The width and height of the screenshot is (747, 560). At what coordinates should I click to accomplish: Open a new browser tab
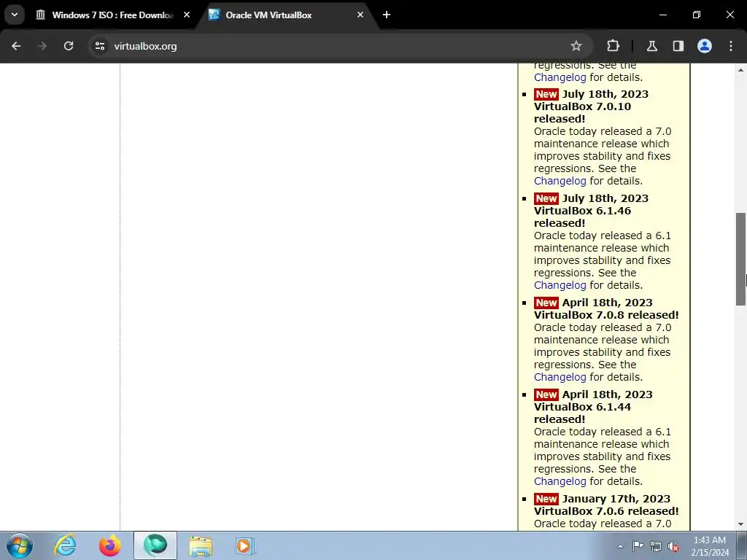coord(387,15)
